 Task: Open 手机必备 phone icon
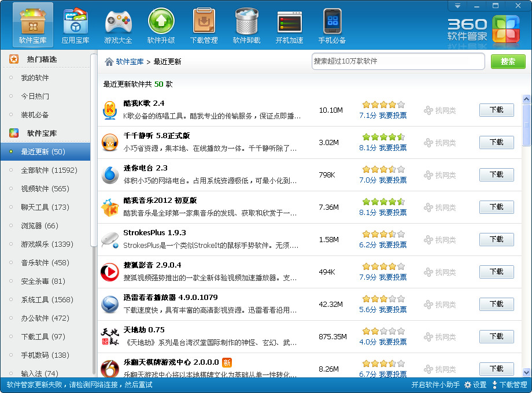[x=332, y=25]
